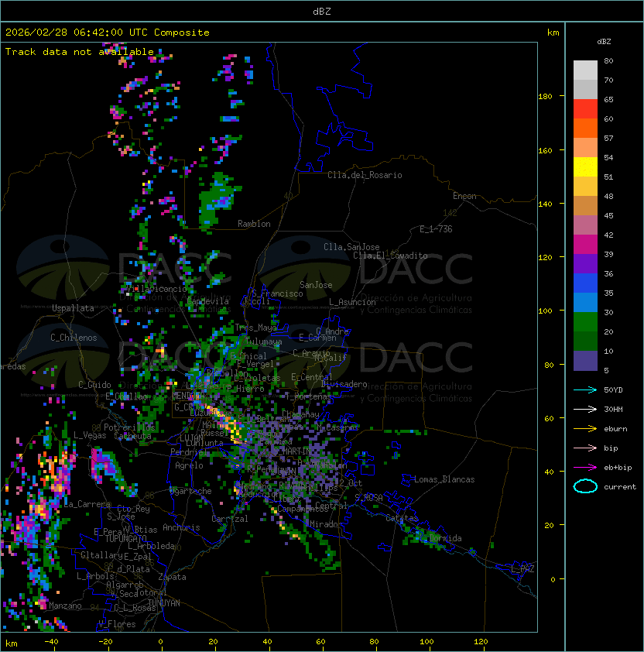644x652 pixels.
Task: Click the 'current' legend label
Action: click(x=620, y=487)
